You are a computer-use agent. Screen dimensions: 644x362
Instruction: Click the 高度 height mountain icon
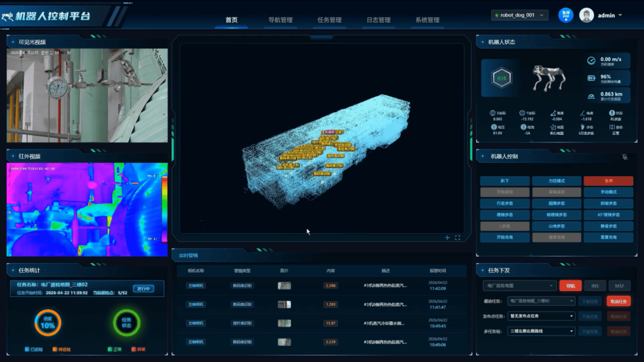[x=553, y=113]
